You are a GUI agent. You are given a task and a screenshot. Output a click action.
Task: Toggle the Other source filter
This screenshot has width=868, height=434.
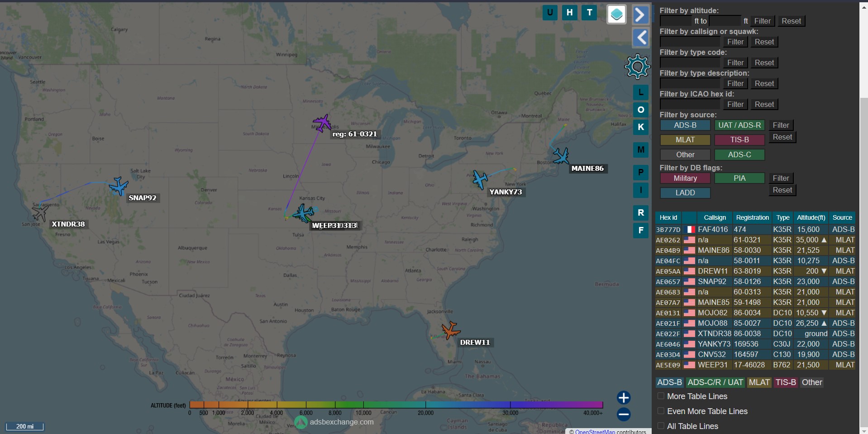click(685, 155)
